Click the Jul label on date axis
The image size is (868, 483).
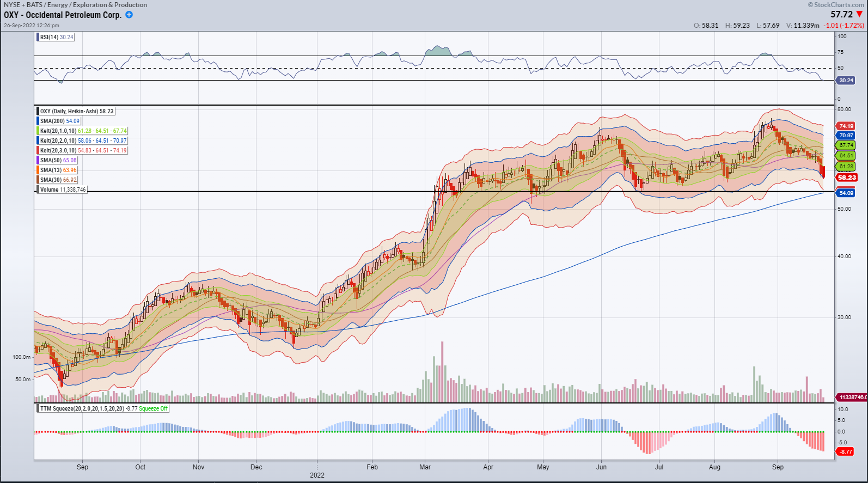[659, 467]
